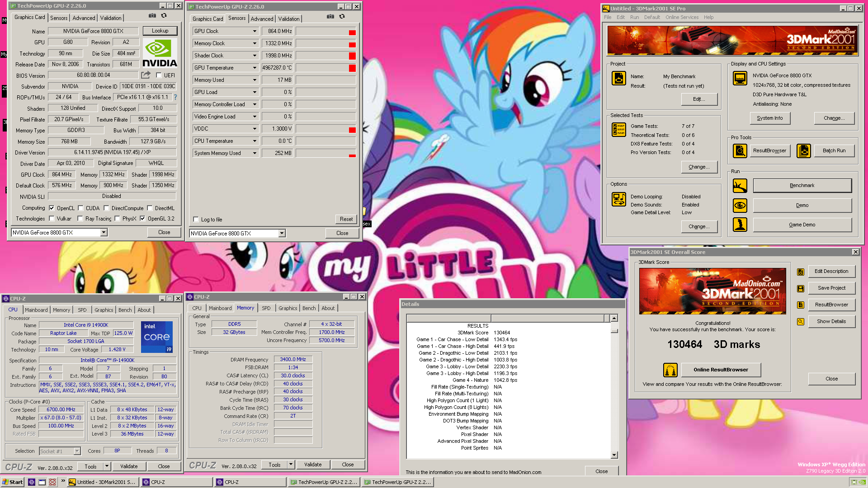
Task: Click the Lookup button in GPU-Z
Action: 160,31
